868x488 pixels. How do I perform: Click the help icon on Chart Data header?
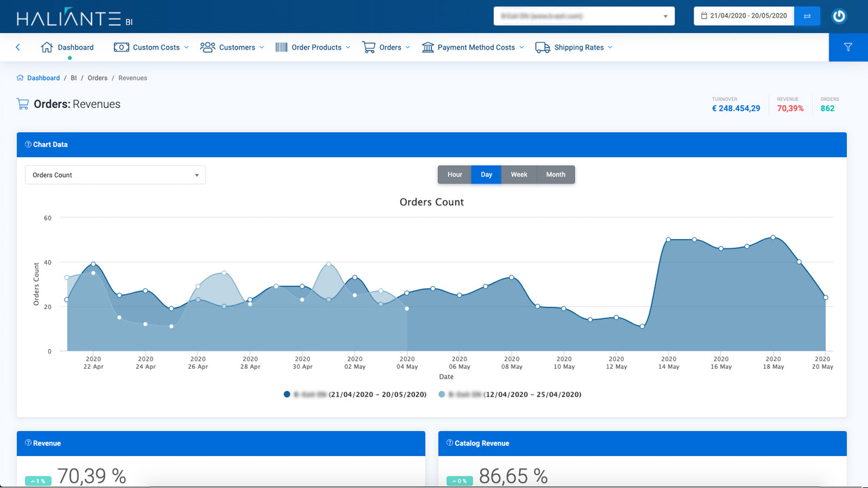tap(28, 144)
